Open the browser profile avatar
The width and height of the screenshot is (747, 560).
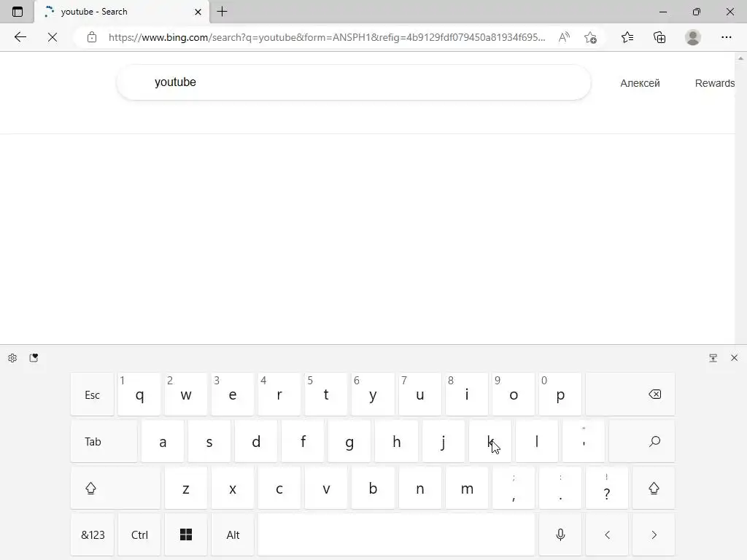pyautogui.click(x=693, y=37)
